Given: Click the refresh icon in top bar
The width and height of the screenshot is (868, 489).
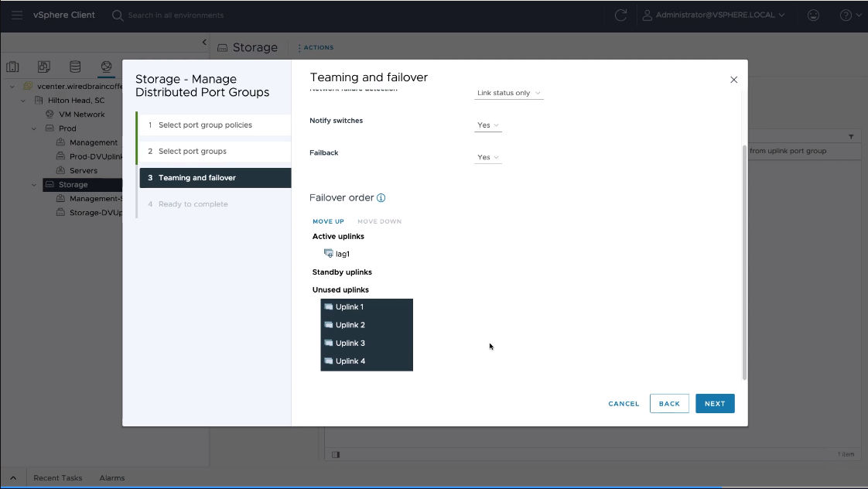Looking at the screenshot, I should tap(620, 15).
